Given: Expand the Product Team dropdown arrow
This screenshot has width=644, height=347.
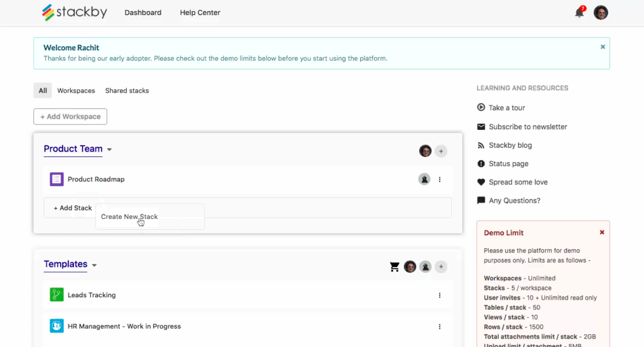Looking at the screenshot, I should pos(109,150).
